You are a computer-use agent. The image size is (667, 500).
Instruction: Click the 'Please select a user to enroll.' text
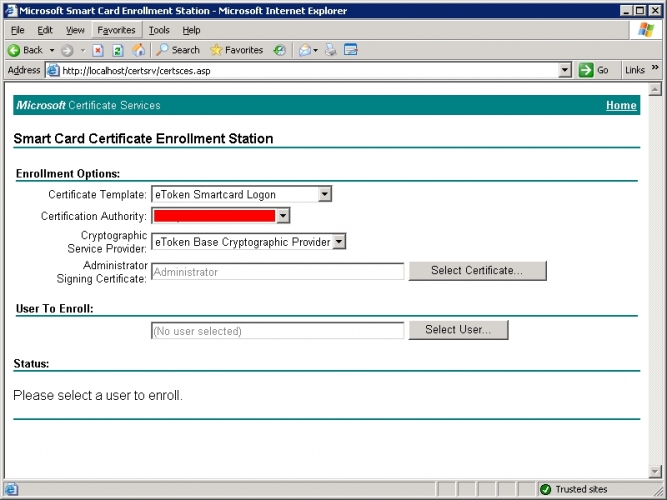[98, 395]
